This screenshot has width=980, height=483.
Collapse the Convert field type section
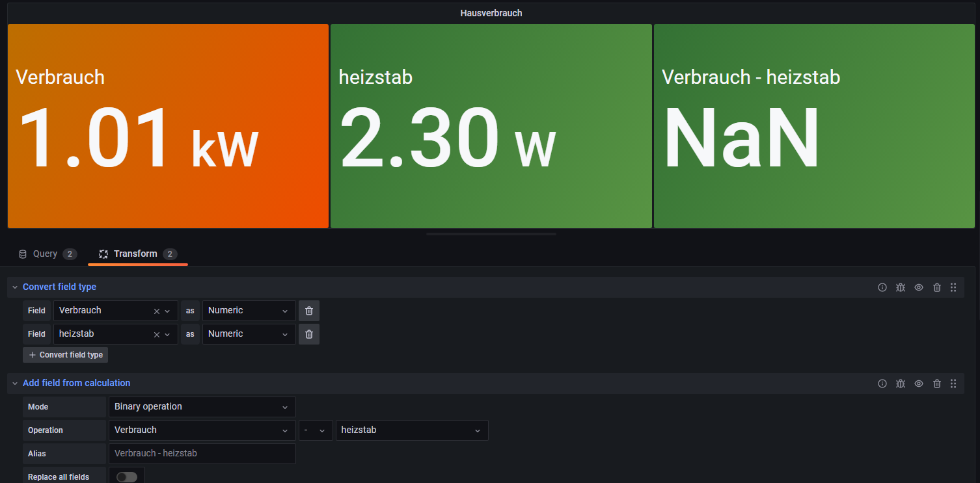click(15, 287)
